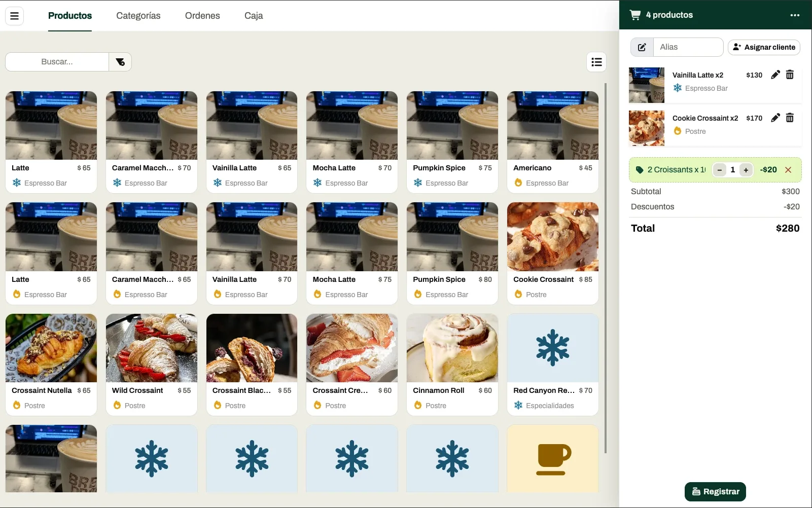812x508 pixels.
Task: Choose the Crossaint Blac... $55 product
Action: pos(252,365)
